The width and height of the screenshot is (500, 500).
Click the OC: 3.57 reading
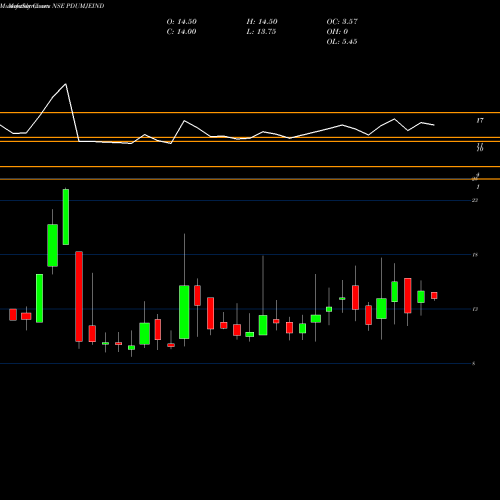[342, 22]
